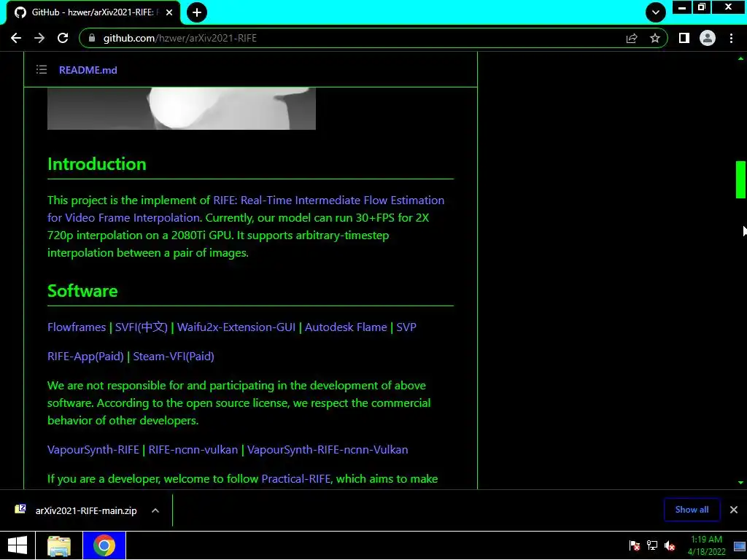Open File Explorer from the taskbar

pyautogui.click(x=59, y=545)
